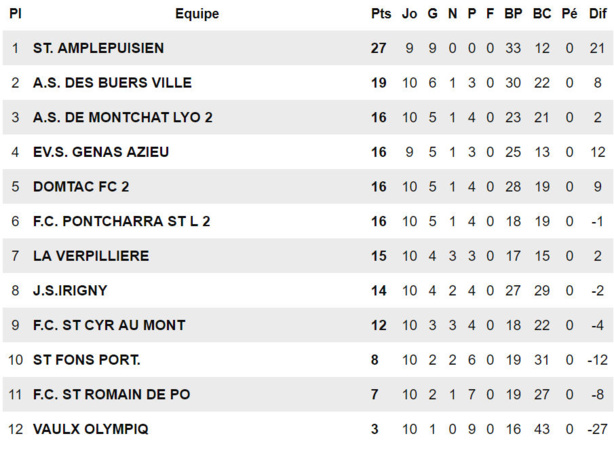Open the A.S. DE MONTCHAT LYO 2 team

pyautogui.click(x=122, y=118)
